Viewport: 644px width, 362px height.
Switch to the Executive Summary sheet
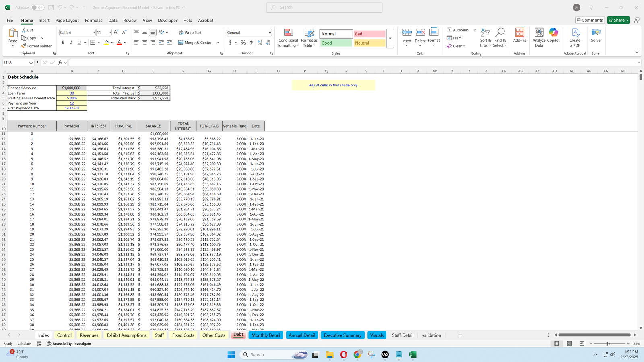coord(343,335)
